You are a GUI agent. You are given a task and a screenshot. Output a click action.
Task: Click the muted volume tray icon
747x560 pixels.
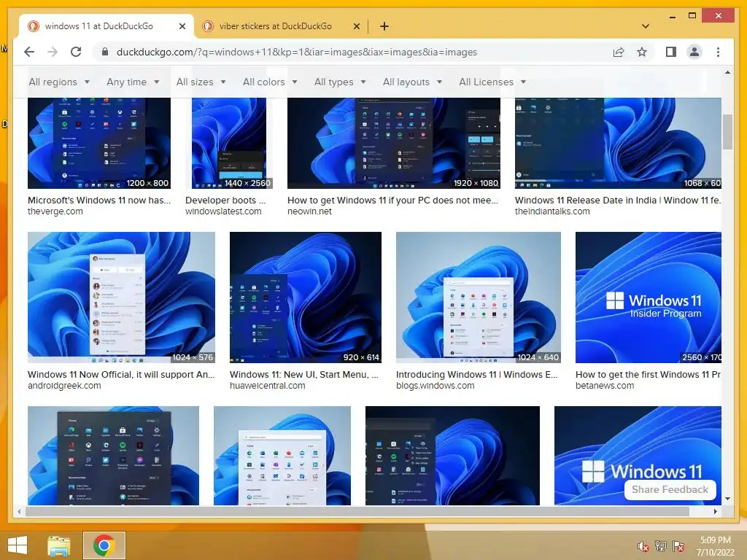[643, 546]
